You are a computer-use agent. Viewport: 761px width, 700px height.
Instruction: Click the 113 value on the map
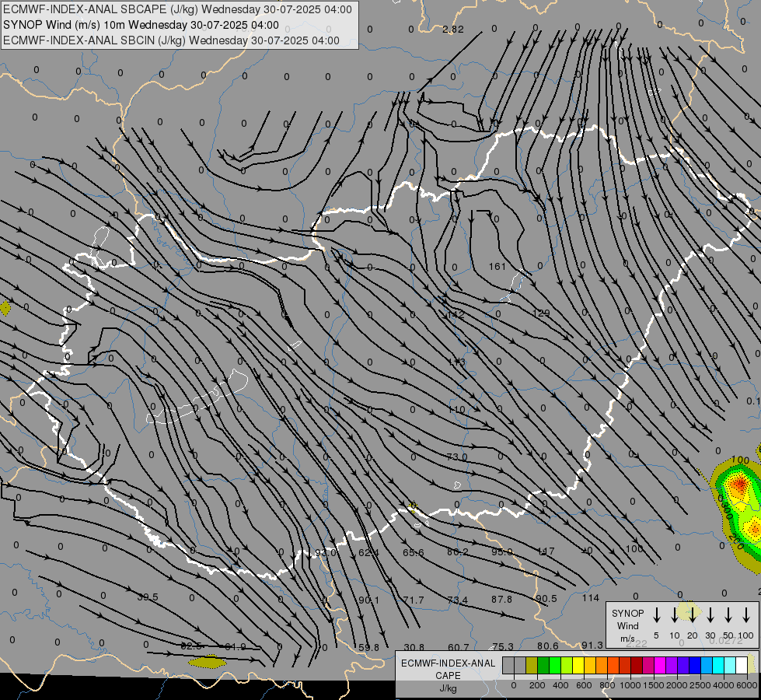click(456, 362)
